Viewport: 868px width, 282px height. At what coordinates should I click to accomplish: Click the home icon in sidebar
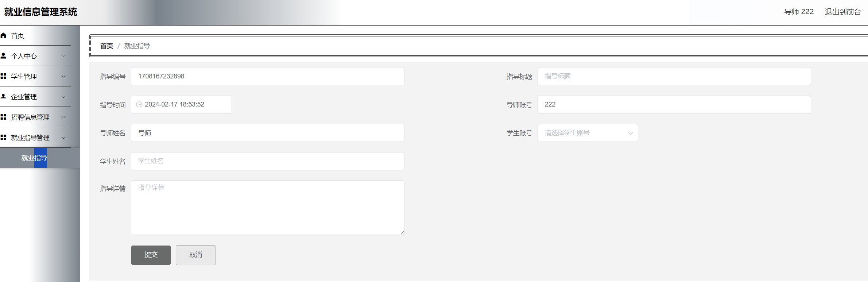coord(4,35)
